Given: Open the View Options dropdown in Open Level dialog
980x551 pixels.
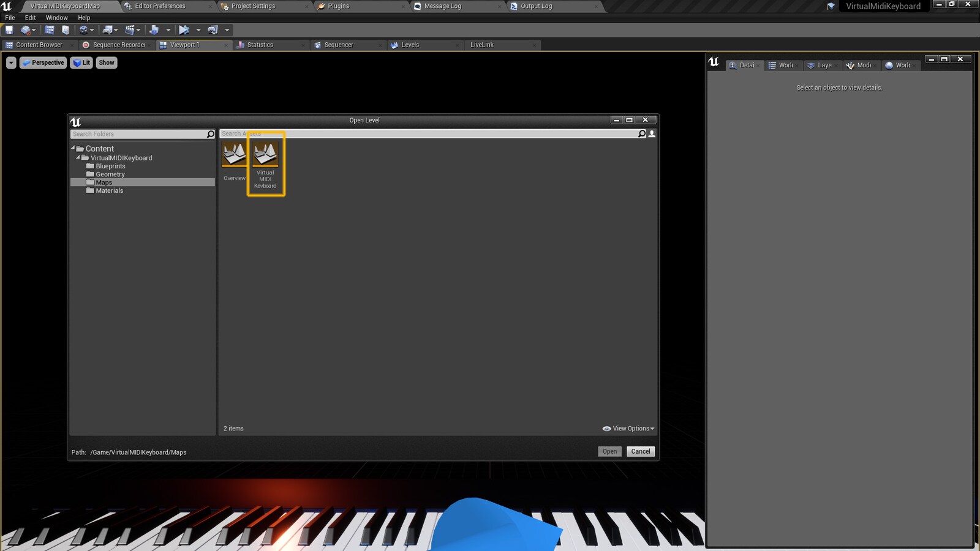Looking at the screenshot, I should [x=627, y=429].
